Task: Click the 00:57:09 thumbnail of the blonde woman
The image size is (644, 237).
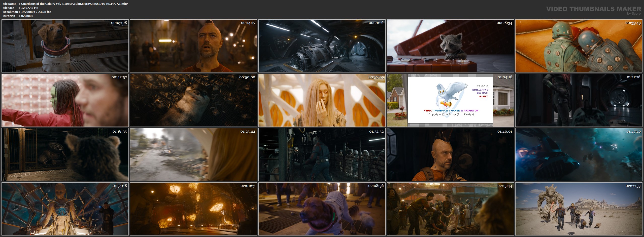Action: pos(322,100)
